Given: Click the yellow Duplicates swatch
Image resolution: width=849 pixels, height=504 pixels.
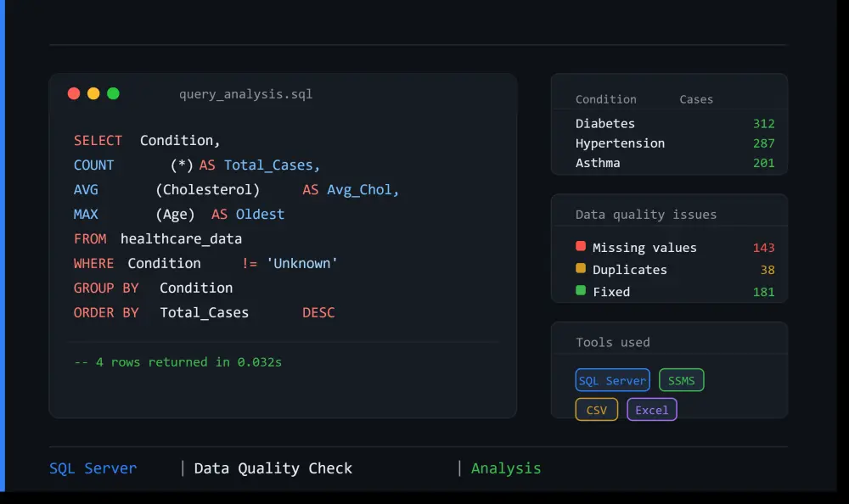Looking at the screenshot, I should pyautogui.click(x=581, y=268).
